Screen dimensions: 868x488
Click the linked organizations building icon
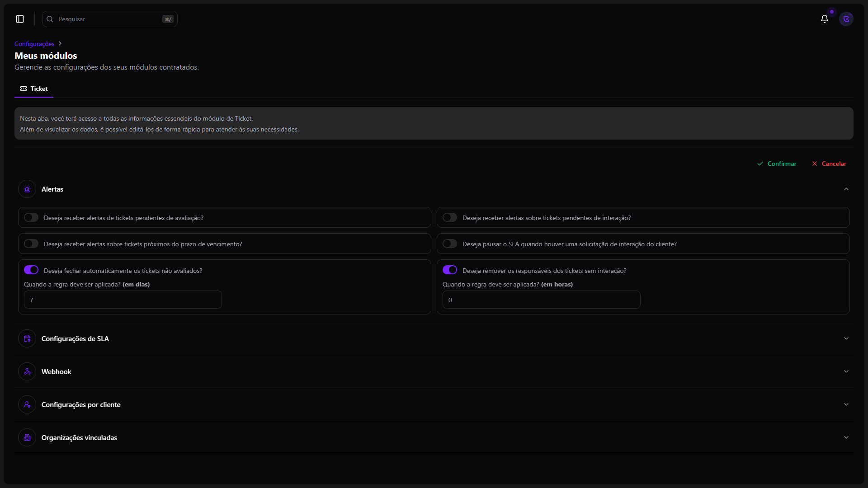click(27, 438)
